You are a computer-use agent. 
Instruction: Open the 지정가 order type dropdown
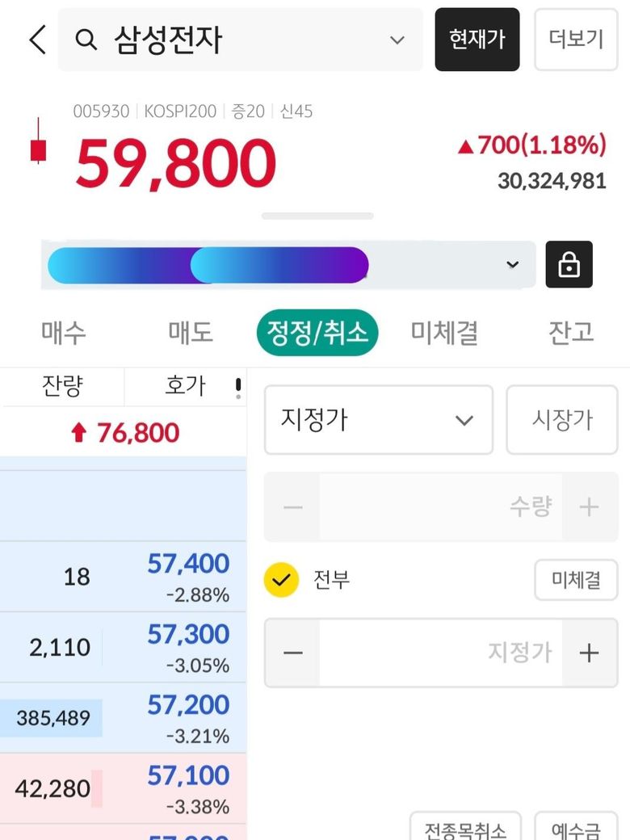click(378, 420)
